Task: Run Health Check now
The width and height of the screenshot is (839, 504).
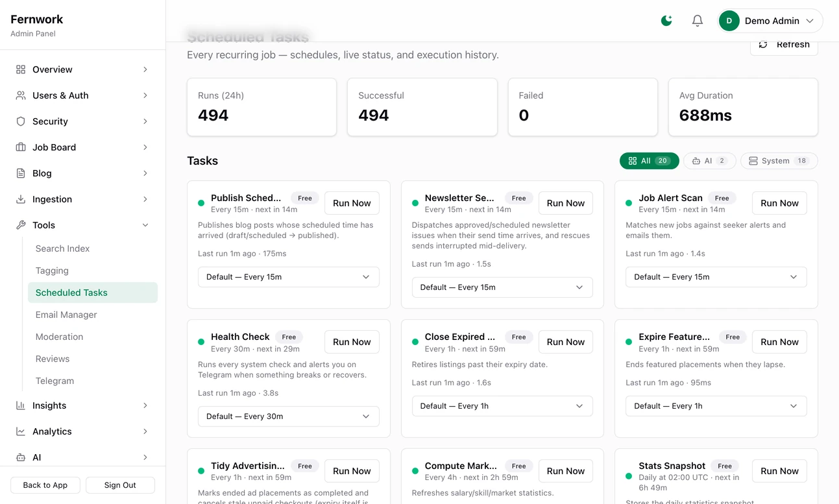Action: [x=352, y=342]
